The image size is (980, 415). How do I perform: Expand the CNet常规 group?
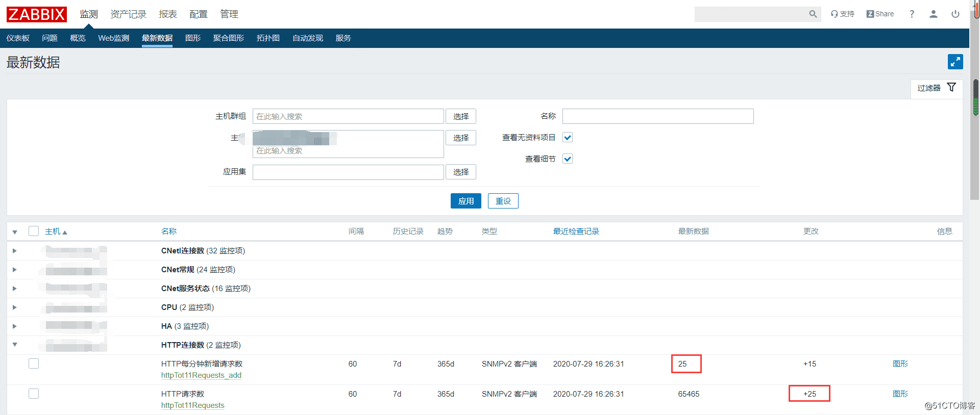[x=14, y=270]
